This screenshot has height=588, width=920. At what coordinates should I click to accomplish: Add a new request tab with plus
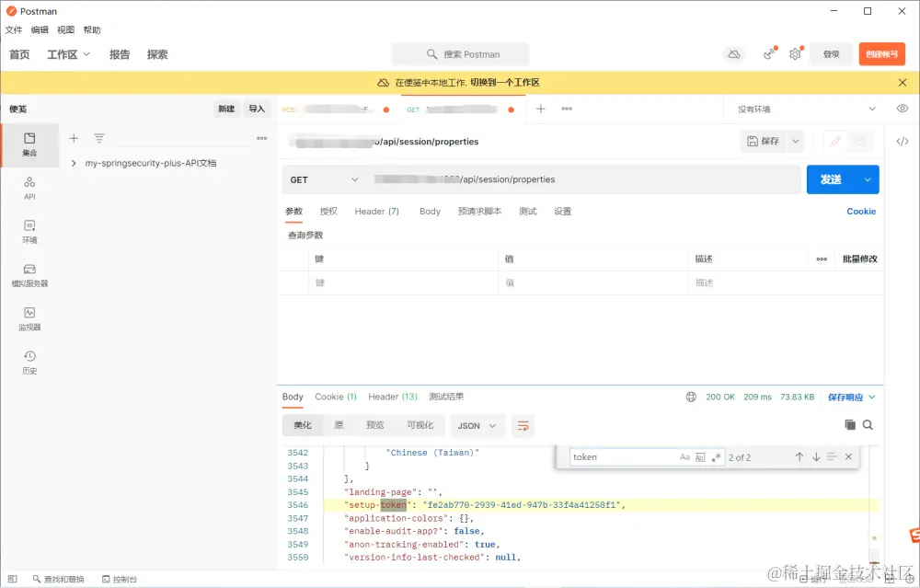pyautogui.click(x=540, y=109)
